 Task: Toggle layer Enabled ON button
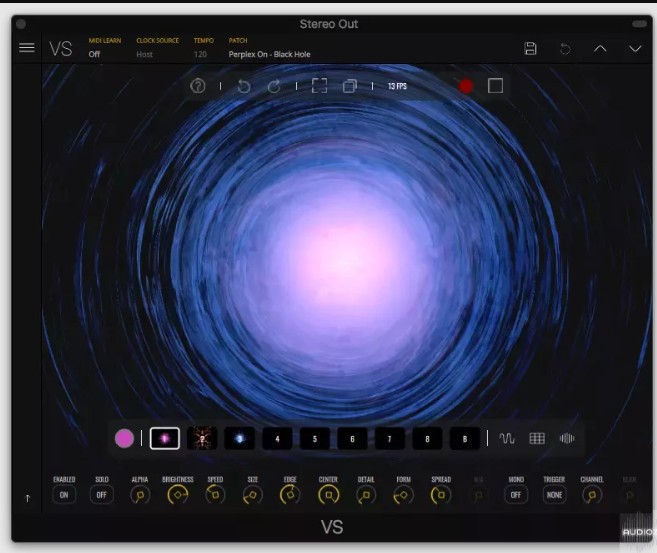click(x=64, y=495)
